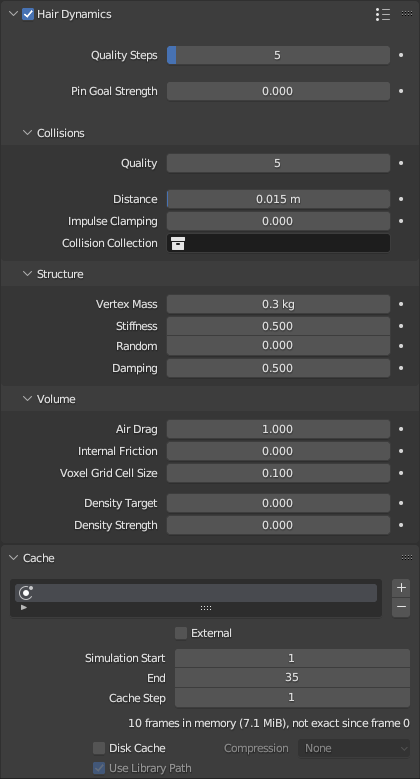The width and height of the screenshot is (420, 780).
Task: Click the Collision Collection archive icon
Action: pyautogui.click(x=178, y=243)
